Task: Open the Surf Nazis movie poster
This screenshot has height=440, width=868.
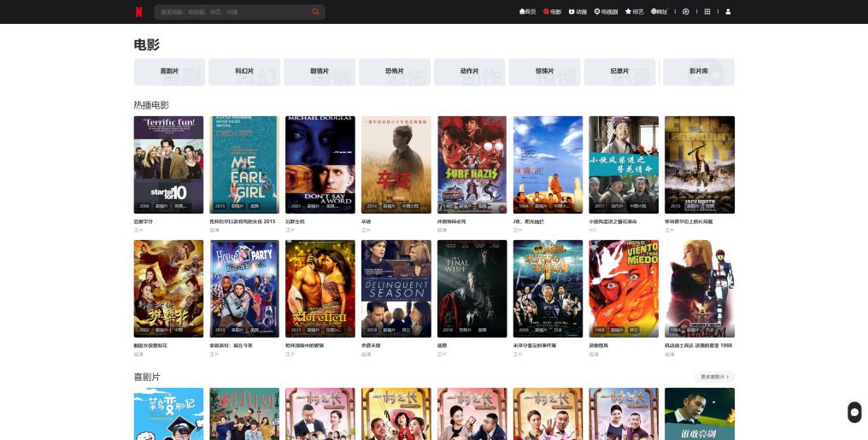Action: point(472,164)
